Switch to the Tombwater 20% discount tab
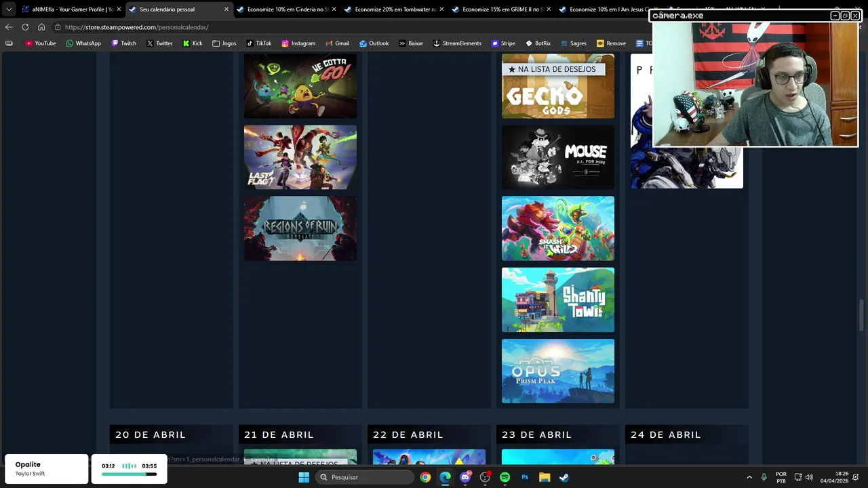868x488 pixels. [394, 9]
